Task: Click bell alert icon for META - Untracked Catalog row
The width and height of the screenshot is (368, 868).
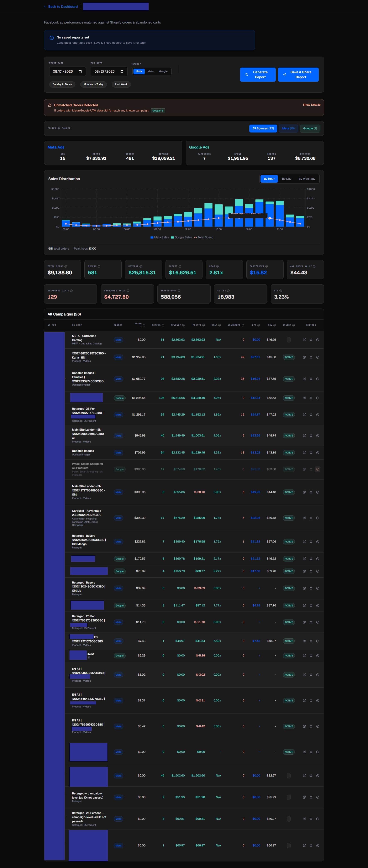Action: (311, 340)
